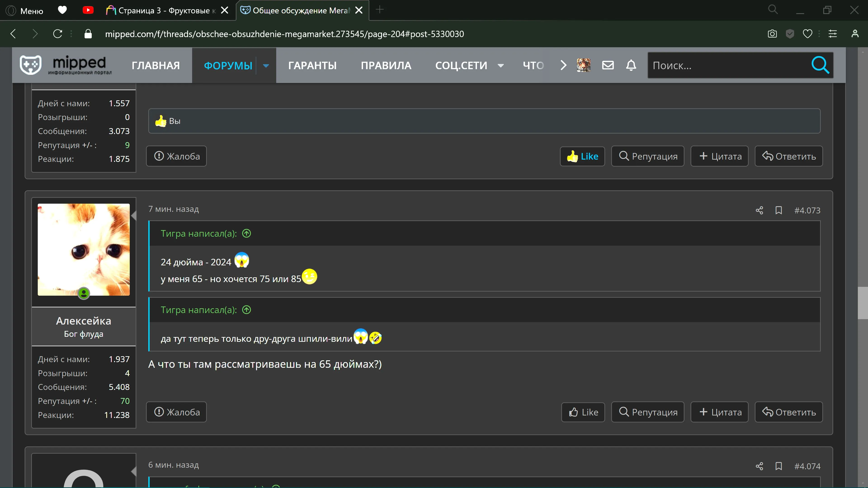Screen dimensions: 868x488
Task: Open permalink #4.074
Action: click(x=807, y=466)
